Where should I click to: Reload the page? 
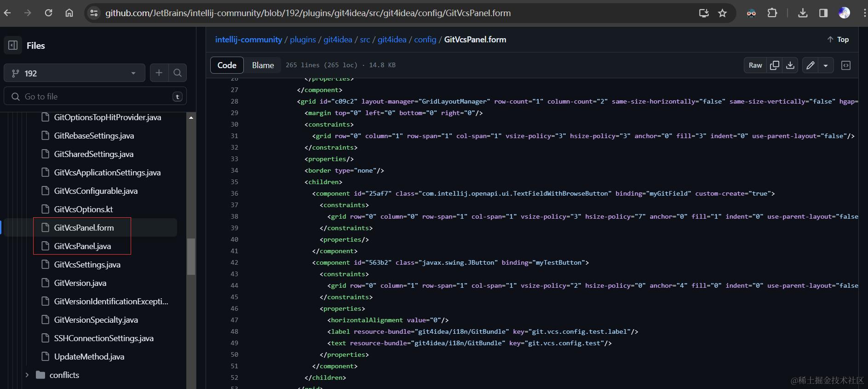48,13
